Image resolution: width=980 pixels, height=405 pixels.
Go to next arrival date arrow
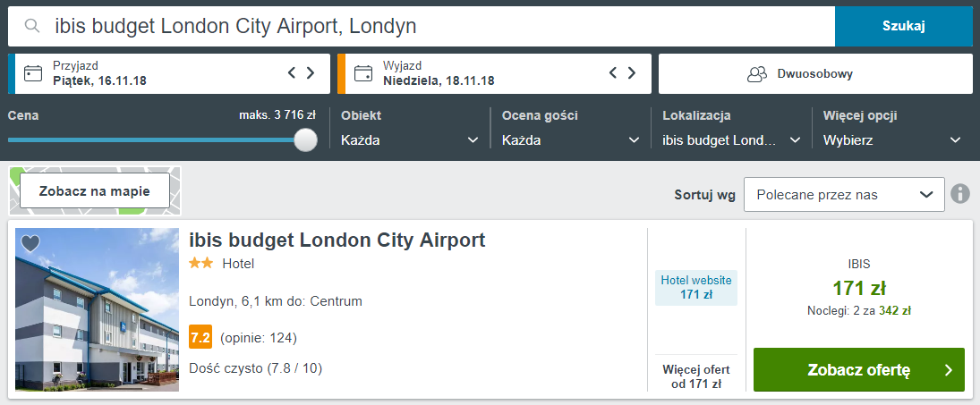pyautogui.click(x=311, y=73)
